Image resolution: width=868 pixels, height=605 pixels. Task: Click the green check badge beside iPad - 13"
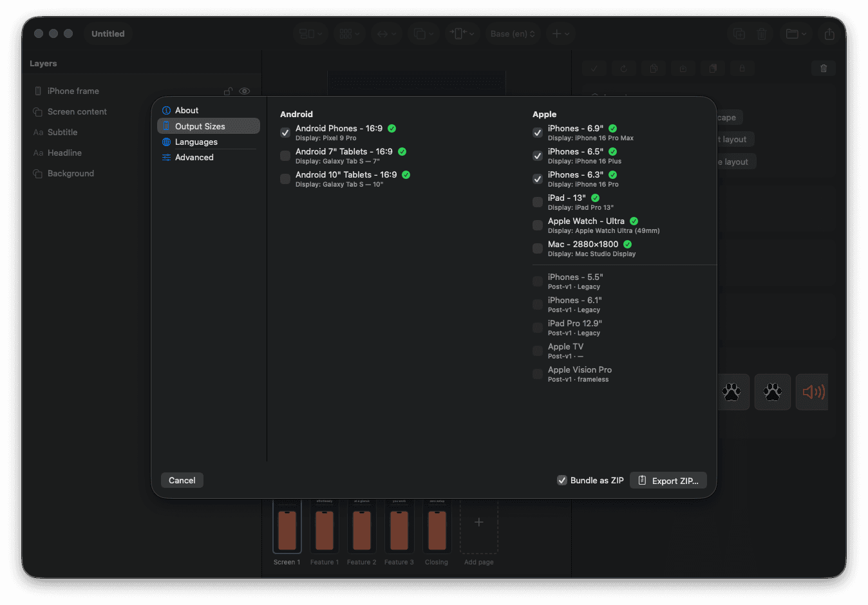(596, 198)
